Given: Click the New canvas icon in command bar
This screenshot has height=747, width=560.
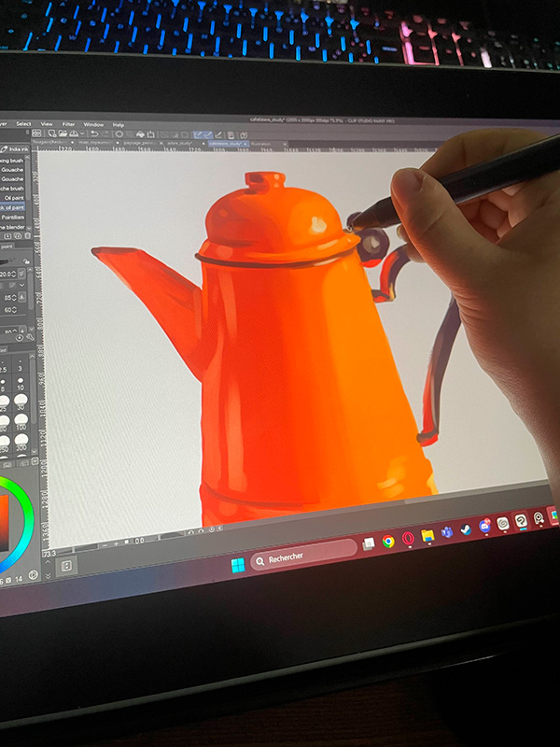Looking at the screenshot, I should [52, 134].
